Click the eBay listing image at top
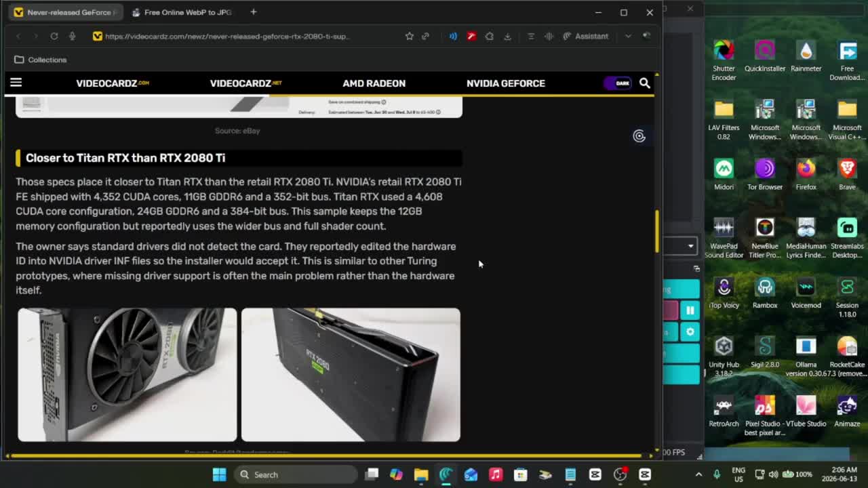Screen dimensions: 868x488 (239, 107)
